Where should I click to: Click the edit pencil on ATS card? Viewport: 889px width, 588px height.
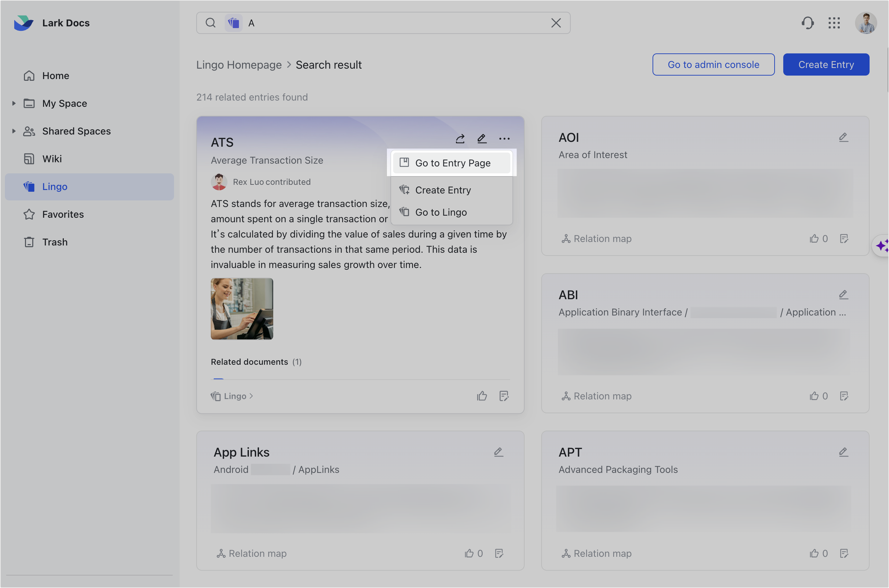(482, 139)
